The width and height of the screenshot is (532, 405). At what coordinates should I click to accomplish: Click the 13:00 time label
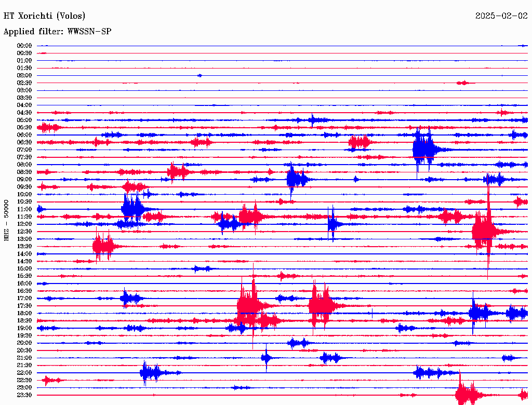[x=24, y=239]
